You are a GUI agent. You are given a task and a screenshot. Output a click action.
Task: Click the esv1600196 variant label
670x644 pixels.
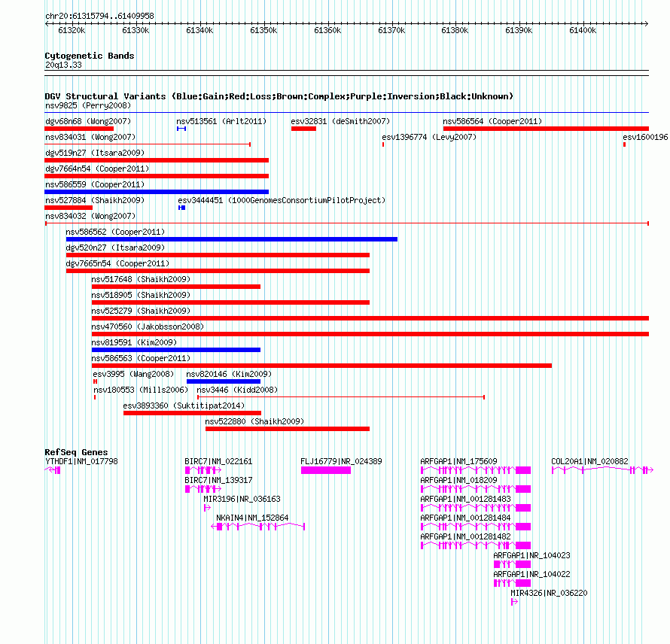coord(645,137)
